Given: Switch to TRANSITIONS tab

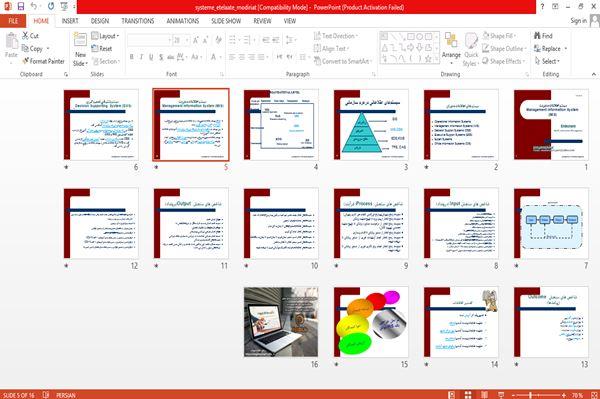Looking at the screenshot, I should pos(138,21).
